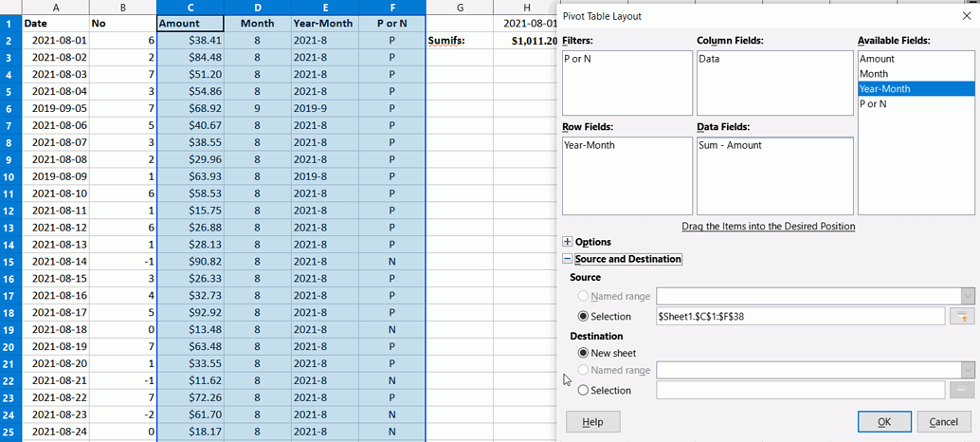
Task: Select column B header
Action: point(122,8)
